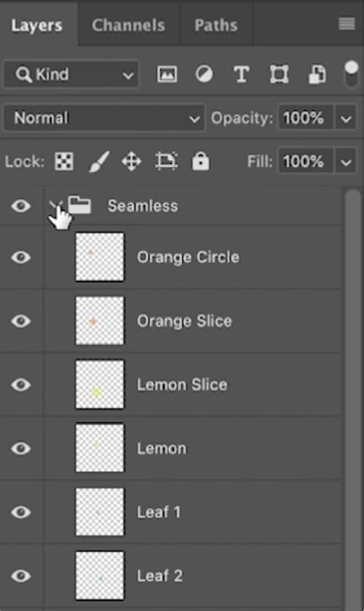This screenshot has width=364, height=611.
Task: Hide the Lemon Slice layer
Action: coord(21,384)
